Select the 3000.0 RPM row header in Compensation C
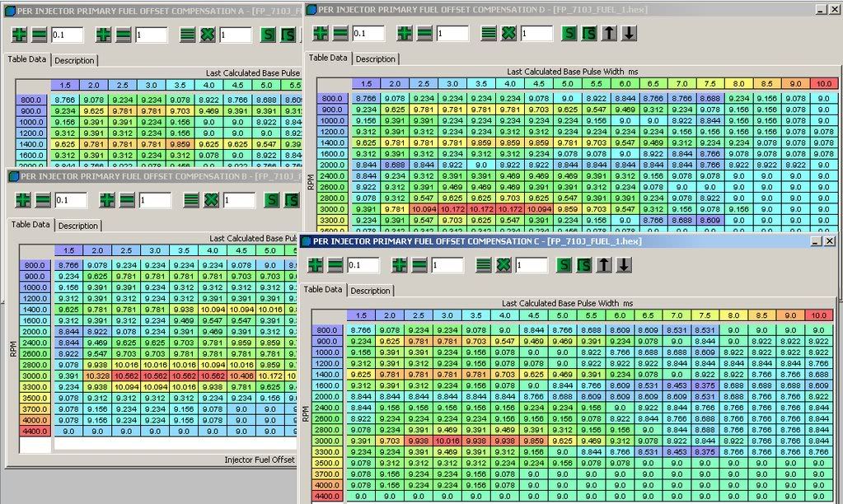 (x=323, y=441)
